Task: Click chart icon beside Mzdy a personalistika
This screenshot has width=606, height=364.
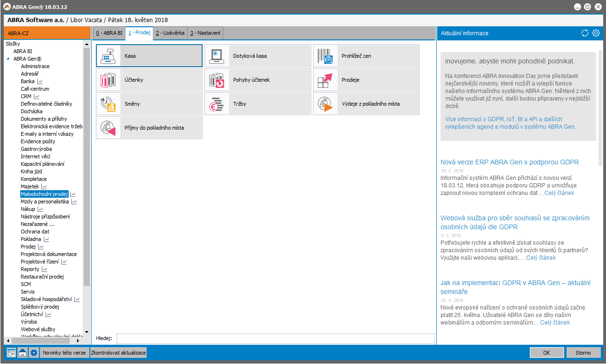Action: 74,201
